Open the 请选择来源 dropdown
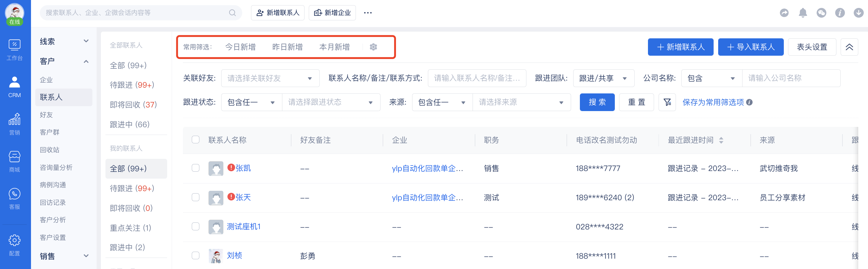The width and height of the screenshot is (868, 269). click(x=521, y=102)
